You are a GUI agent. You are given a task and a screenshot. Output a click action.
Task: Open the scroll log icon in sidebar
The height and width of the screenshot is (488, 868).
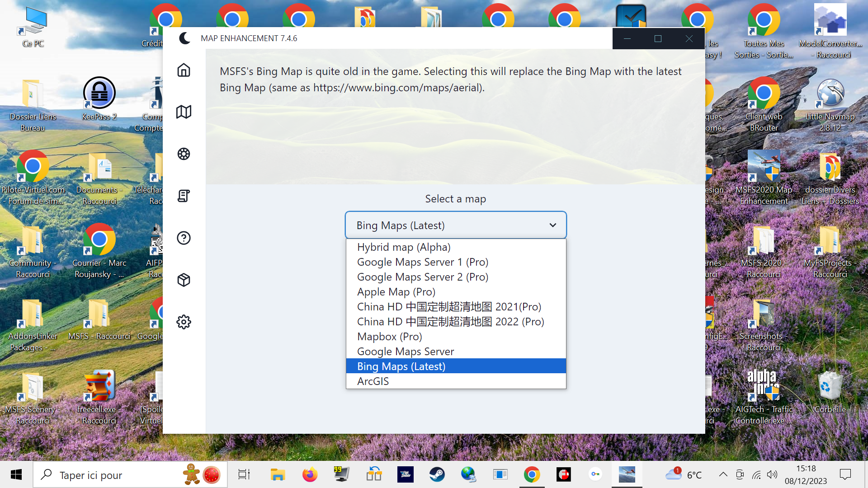click(x=184, y=196)
